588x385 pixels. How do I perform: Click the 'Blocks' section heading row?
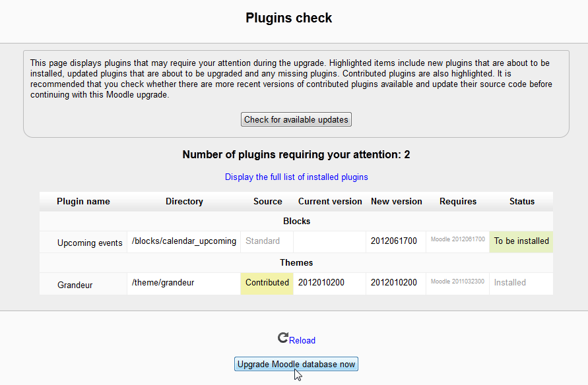[x=296, y=221]
